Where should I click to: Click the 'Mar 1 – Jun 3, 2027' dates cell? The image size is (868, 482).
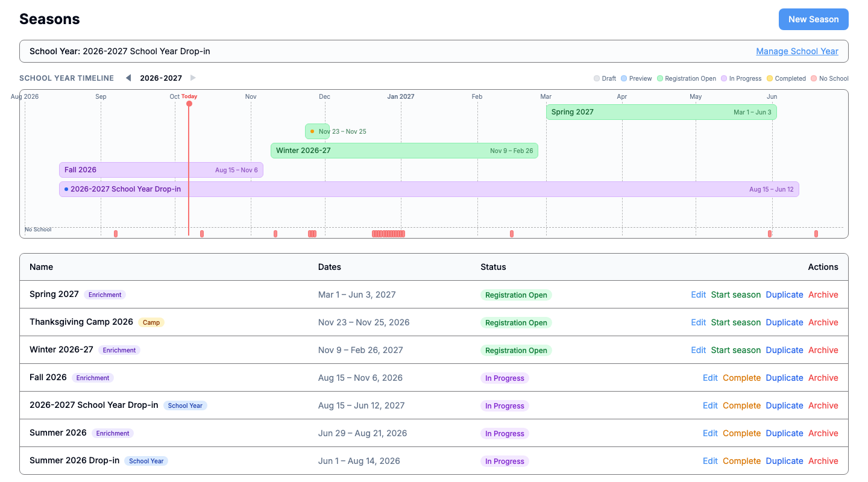point(357,295)
